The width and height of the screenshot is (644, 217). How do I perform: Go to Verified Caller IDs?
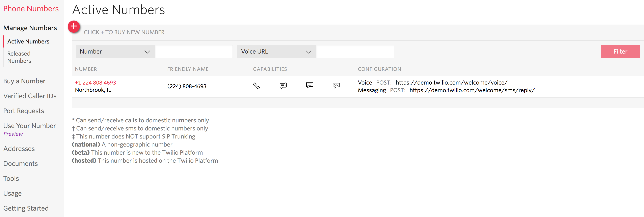[30, 96]
